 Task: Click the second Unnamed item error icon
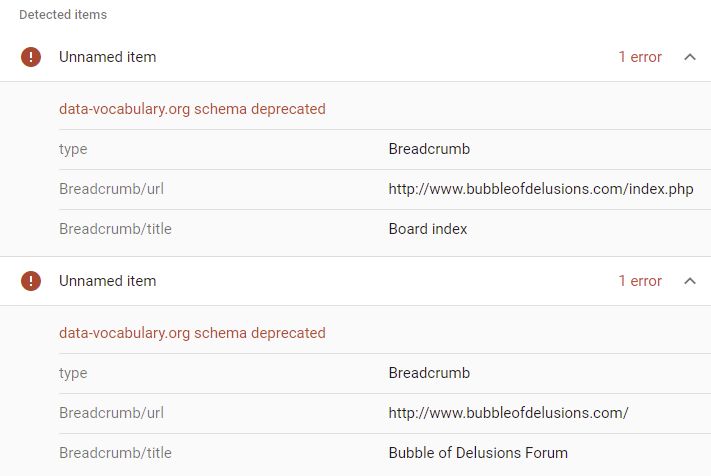point(31,281)
